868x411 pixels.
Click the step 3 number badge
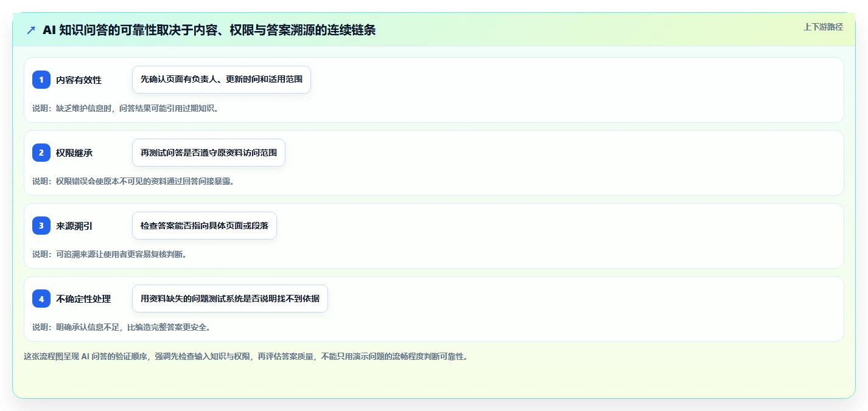(x=41, y=226)
